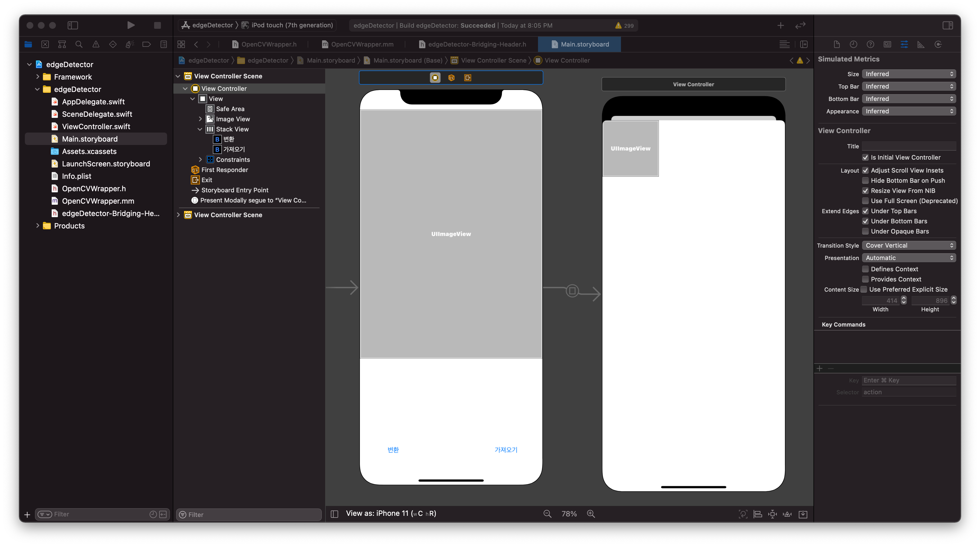The height and width of the screenshot is (546, 980).
Task: Open the Transition Style dropdown
Action: [x=909, y=245]
